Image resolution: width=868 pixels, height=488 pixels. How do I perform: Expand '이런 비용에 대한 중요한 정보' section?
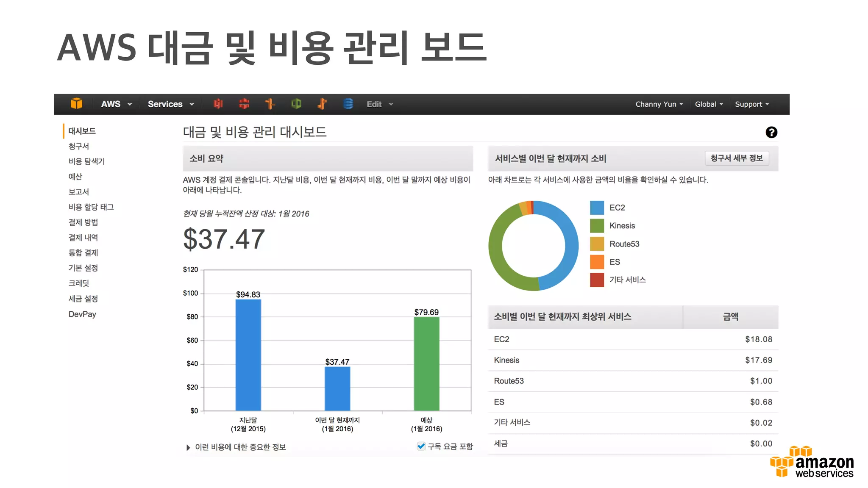coord(236,447)
